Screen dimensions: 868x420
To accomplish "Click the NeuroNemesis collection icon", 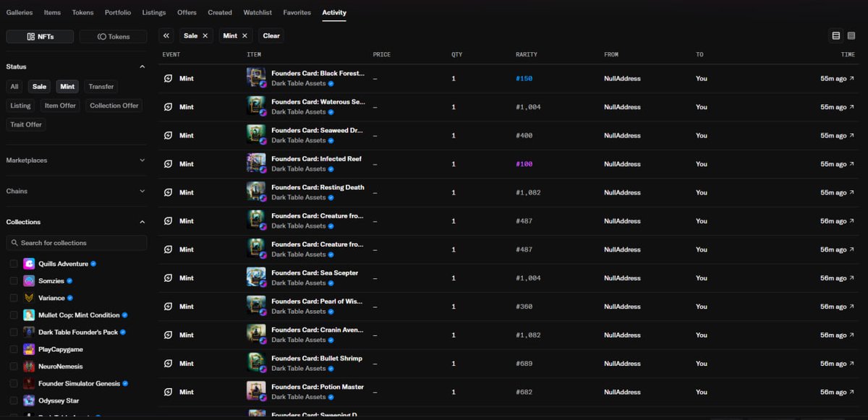I will 29,367.
